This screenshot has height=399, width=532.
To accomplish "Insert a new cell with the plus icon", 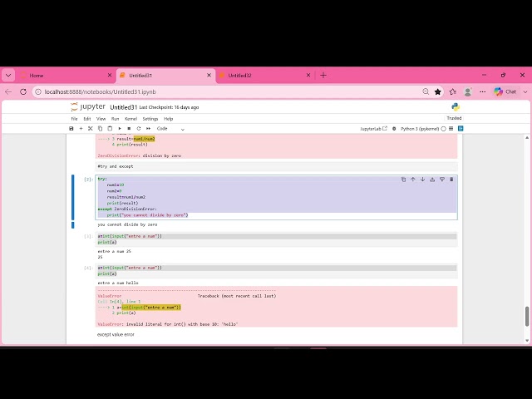I will click(81, 129).
